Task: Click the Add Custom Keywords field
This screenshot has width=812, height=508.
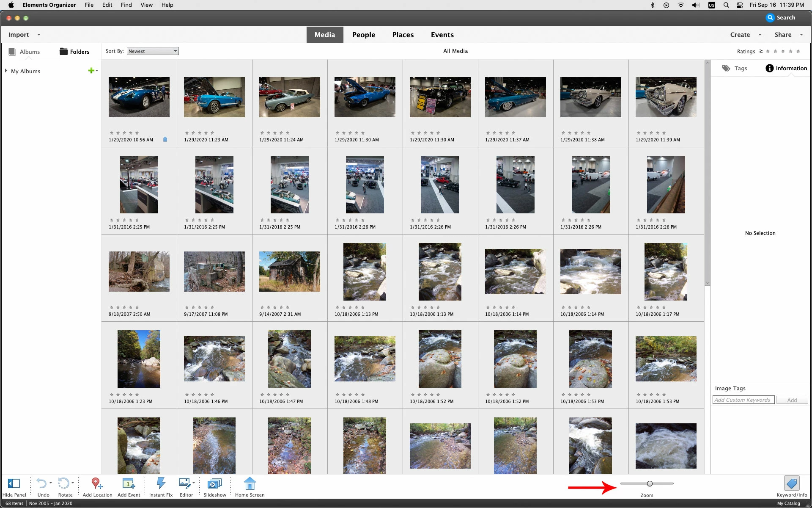Action: 743,400
